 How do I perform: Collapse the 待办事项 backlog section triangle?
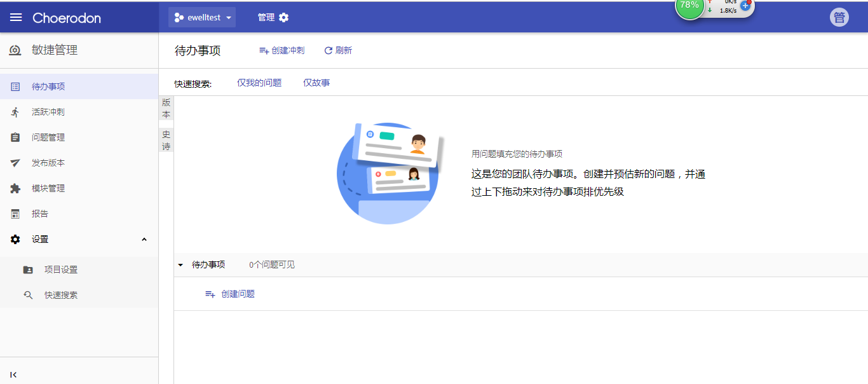pyautogui.click(x=180, y=265)
